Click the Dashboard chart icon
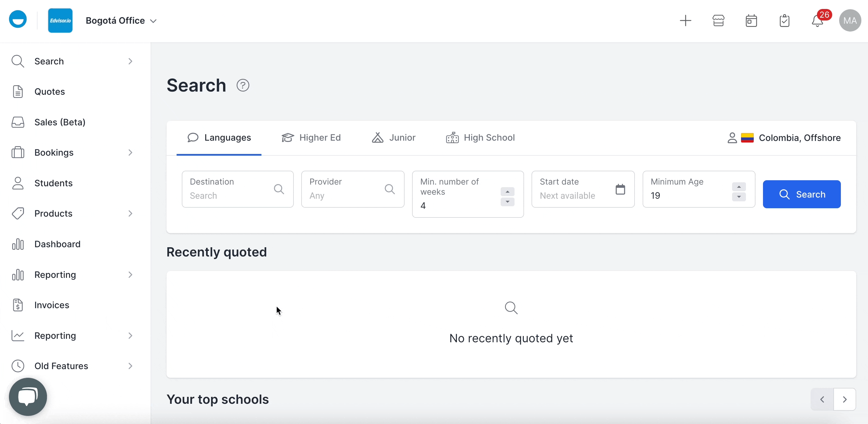The image size is (868, 424). 17,244
